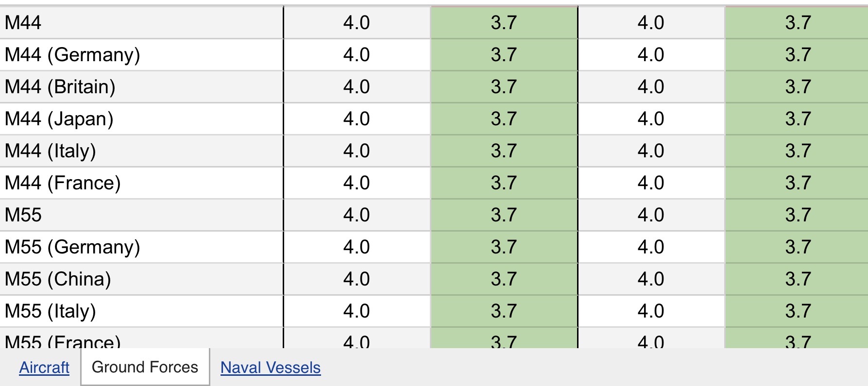Select the M44 (Japan) vehicle cell
This screenshot has width=868, height=386.
141,119
